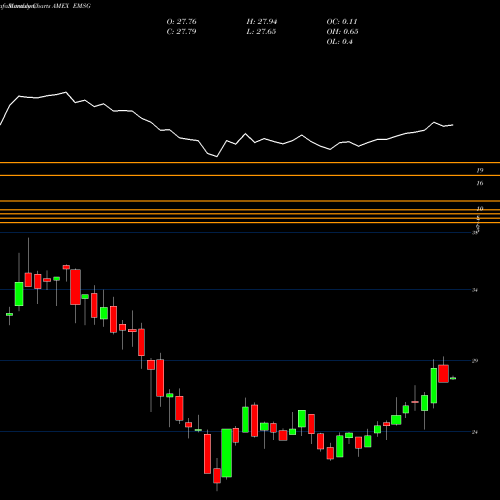The height and width of the screenshot is (500, 500).
Task: Select the high price text H: 27.94
Action: tap(262, 22)
